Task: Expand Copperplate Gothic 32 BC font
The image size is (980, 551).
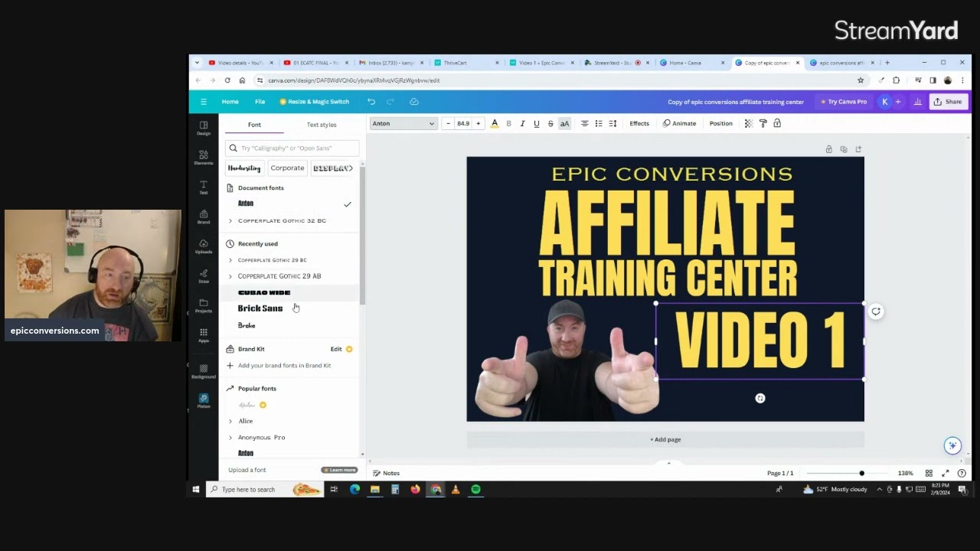Action: (x=230, y=220)
